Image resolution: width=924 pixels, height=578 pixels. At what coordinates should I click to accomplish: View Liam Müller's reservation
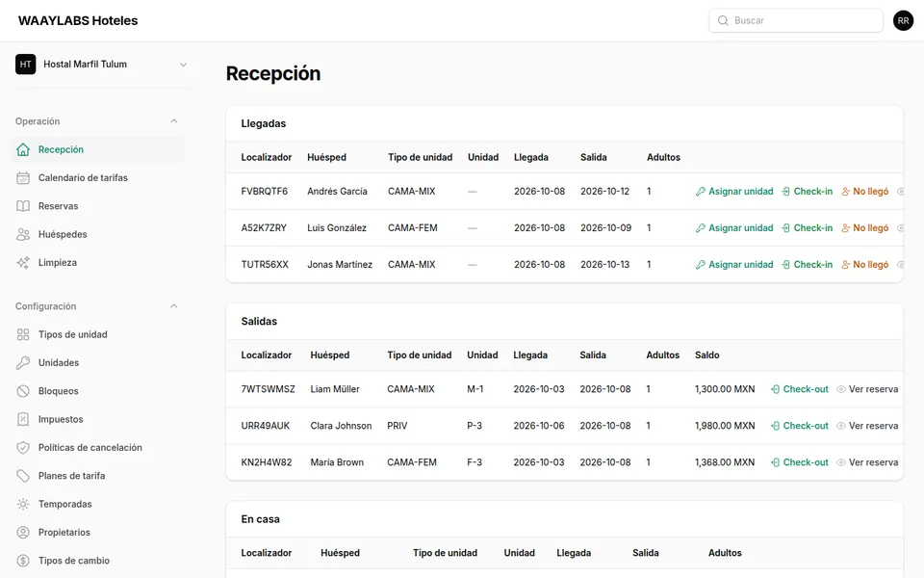[867, 389]
